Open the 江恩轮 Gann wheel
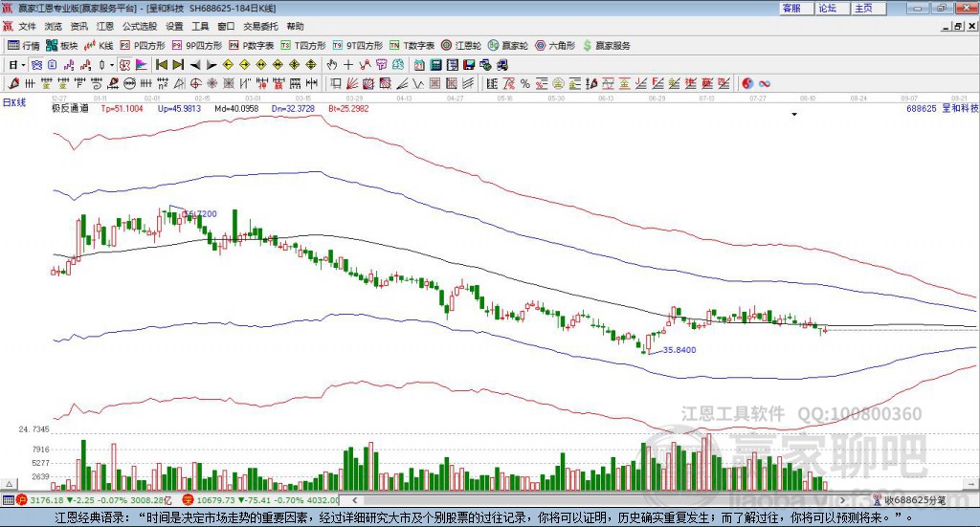This screenshot has height=527, width=980. [x=461, y=46]
